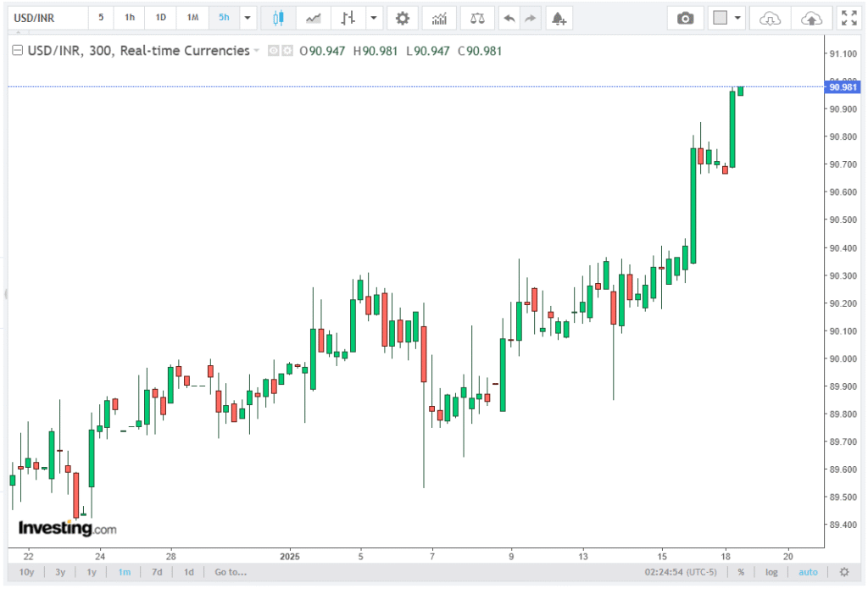This screenshot has width=868, height=589.
Task: Open chart type dropdown next to bars
Action: coord(373,18)
